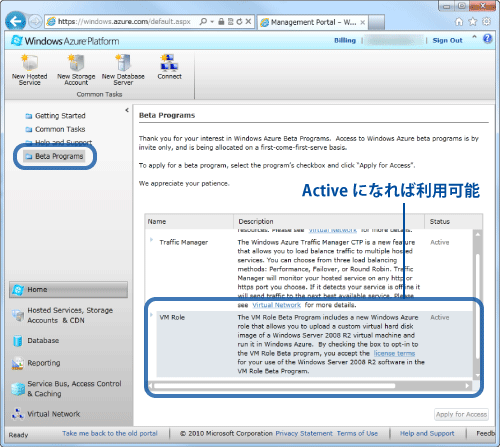Open the license terms link
500x447 pixels.
pos(394,353)
